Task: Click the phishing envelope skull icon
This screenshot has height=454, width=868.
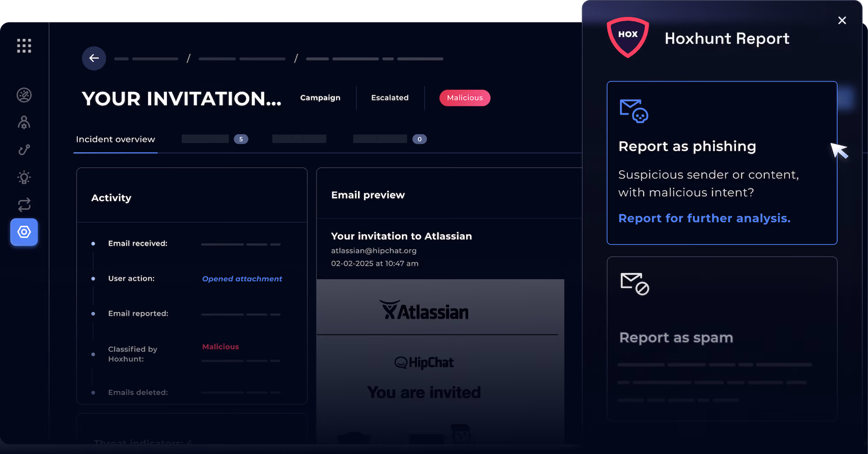Action: (634, 111)
